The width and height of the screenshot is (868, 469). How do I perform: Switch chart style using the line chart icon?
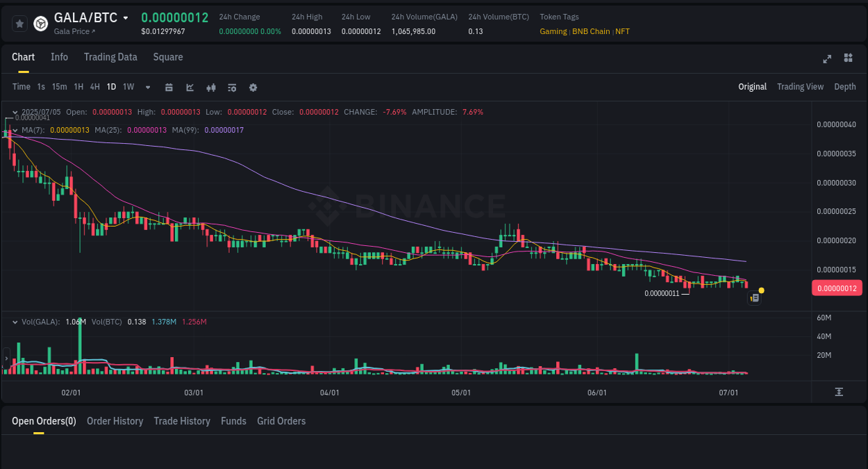189,87
